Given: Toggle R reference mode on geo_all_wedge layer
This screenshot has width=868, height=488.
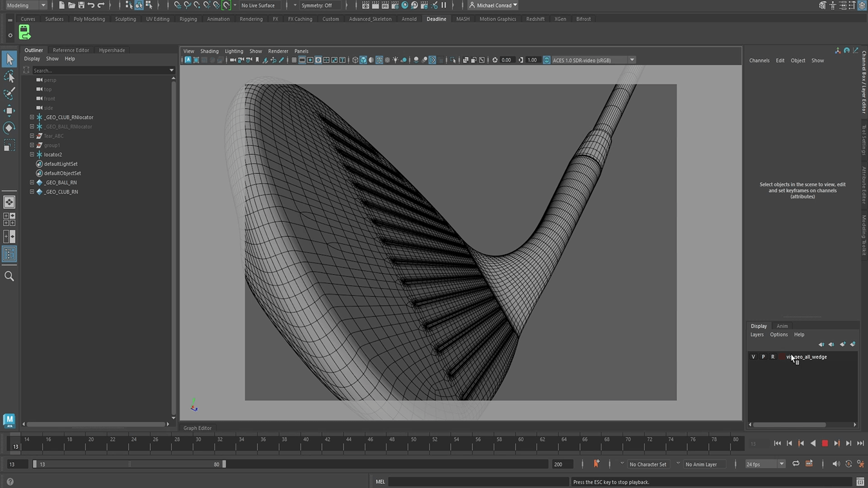Looking at the screenshot, I should click(773, 357).
